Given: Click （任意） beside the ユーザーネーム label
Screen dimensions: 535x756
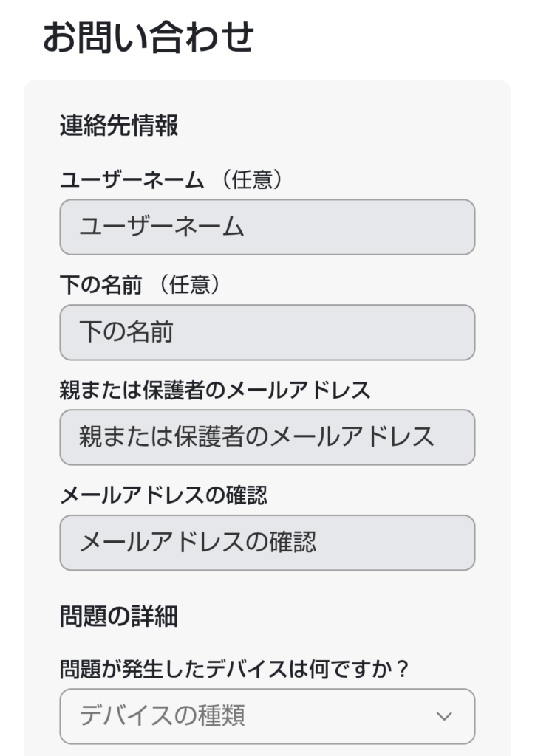Looking at the screenshot, I should coord(253,180).
